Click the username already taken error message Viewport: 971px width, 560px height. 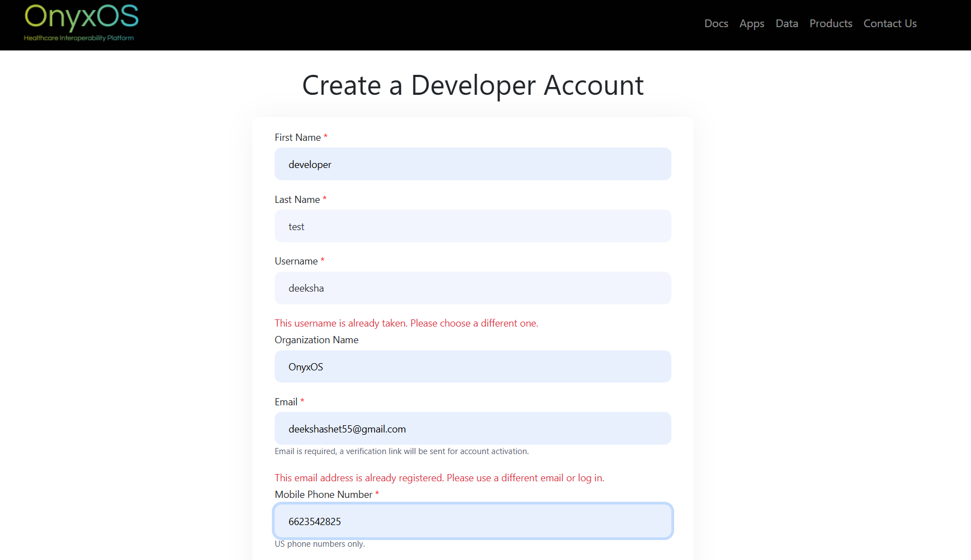(x=406, y=323)
